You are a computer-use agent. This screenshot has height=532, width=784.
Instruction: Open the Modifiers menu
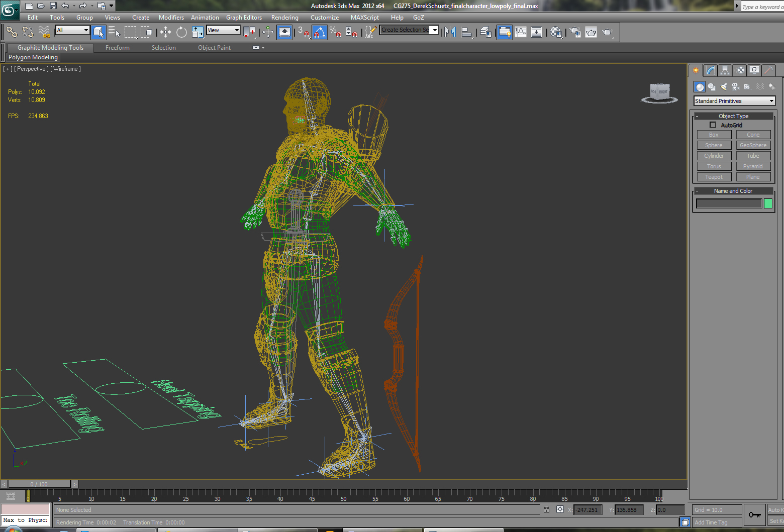click(x=171, y=18)
